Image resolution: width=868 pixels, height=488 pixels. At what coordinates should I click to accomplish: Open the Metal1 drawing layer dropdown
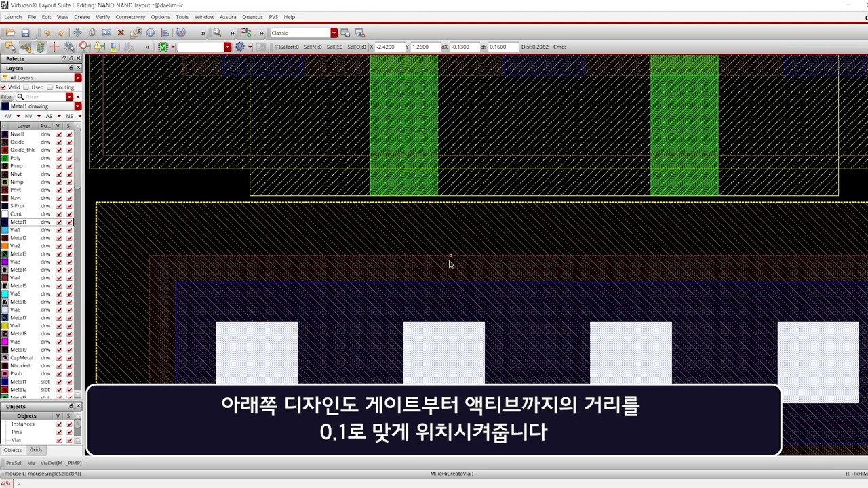(78, 106)
